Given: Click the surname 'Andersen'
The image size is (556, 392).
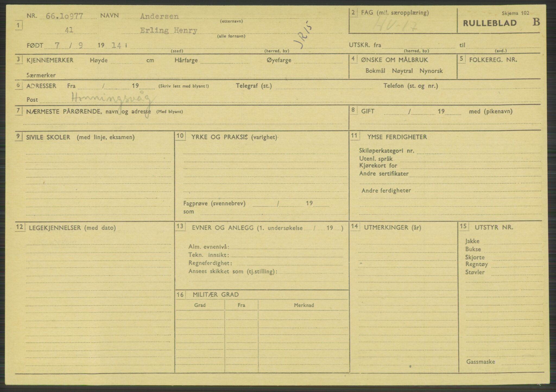Looking at the screenshot, I should tap(159, 16).
